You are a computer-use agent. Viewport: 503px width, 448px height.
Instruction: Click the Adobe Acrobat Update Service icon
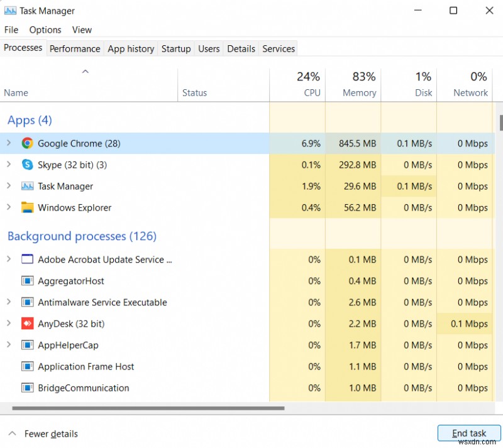(27, 260)
